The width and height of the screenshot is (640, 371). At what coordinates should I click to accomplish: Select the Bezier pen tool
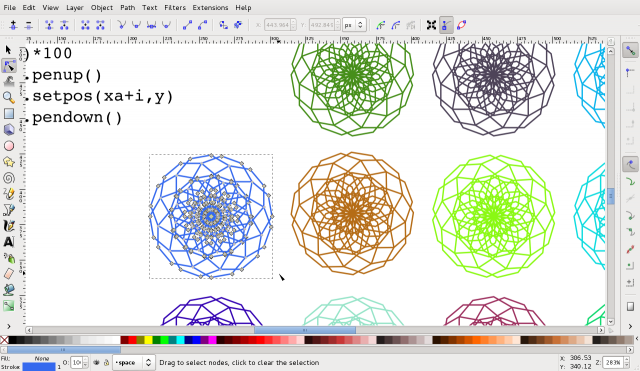(9, 210)
